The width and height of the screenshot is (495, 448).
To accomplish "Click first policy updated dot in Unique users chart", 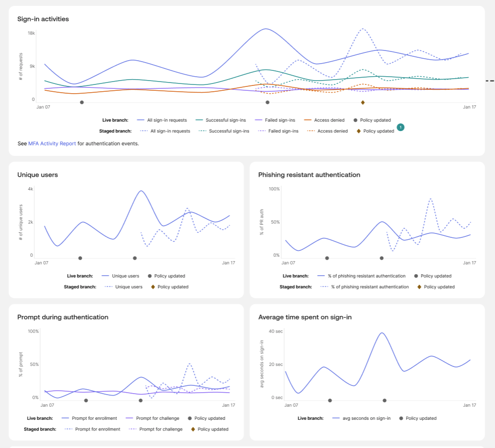I will pos(80,258).
